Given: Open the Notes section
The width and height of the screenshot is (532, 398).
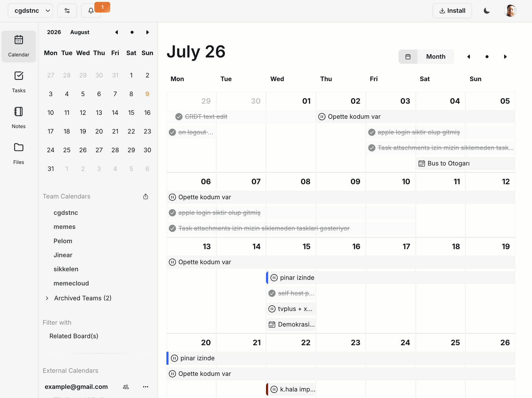Looking at the screenshot, I should pyautogui.click(x=19, y=118).
